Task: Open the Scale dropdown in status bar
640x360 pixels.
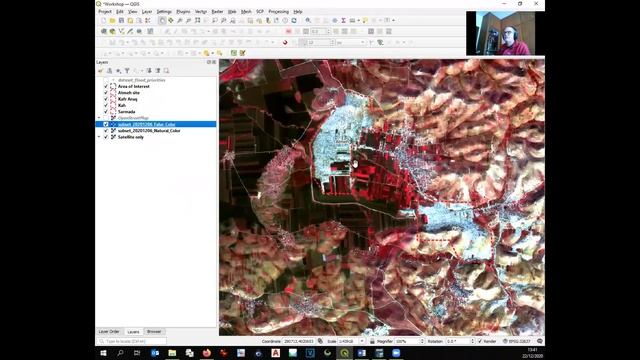Action: pos(362,341)
